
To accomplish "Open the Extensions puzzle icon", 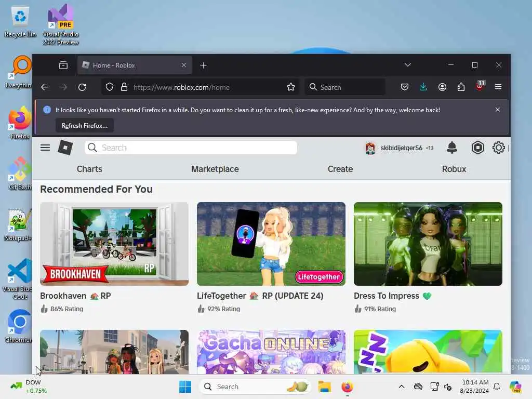I will (x=461, y=87).
